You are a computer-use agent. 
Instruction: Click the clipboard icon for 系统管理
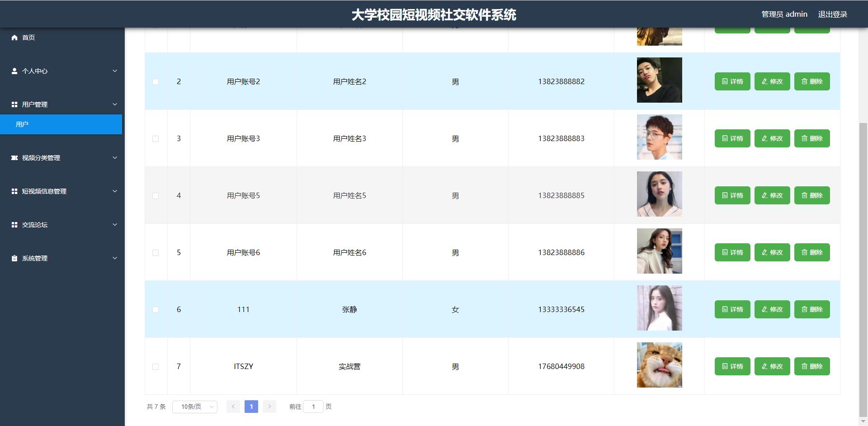tap(14, 258)
